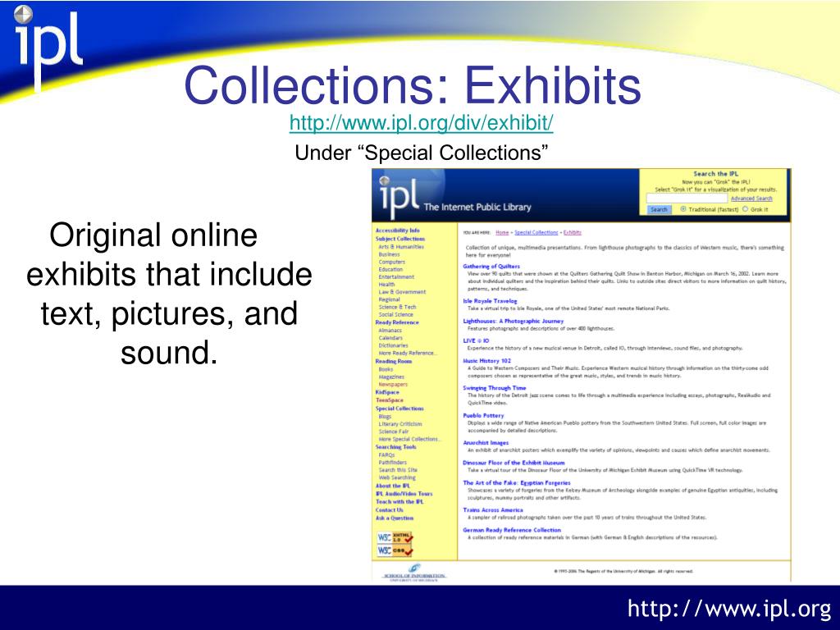Open the Books link under Reading Room
Screen dimensions: 840x630
(x=386, y=369)
